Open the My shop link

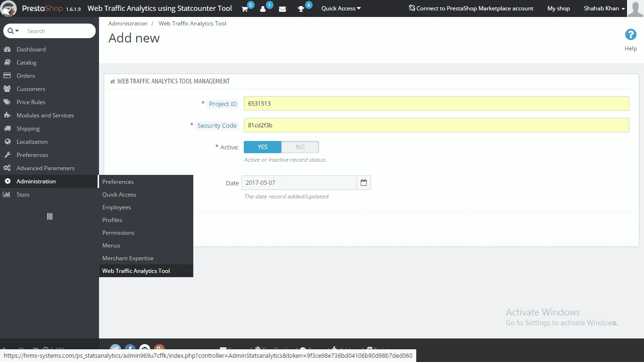click(558, 8)
